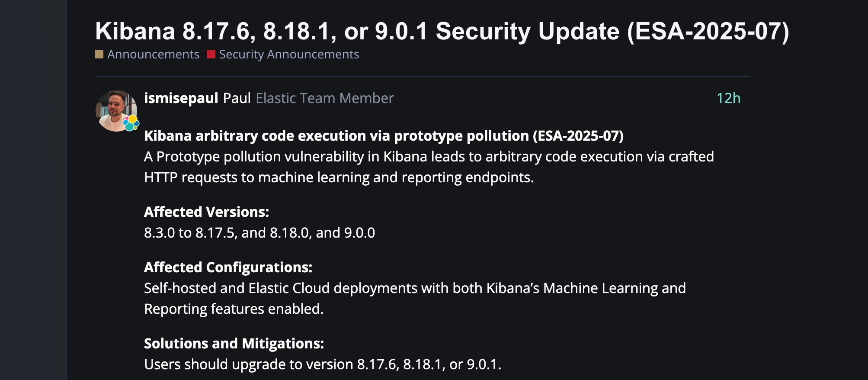Click the upgrade to version 8.17.6 text

[322, 364]
